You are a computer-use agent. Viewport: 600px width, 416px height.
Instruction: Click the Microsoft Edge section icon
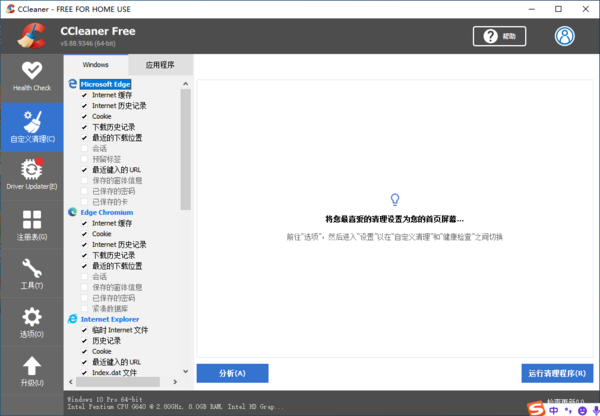point(72,84)
